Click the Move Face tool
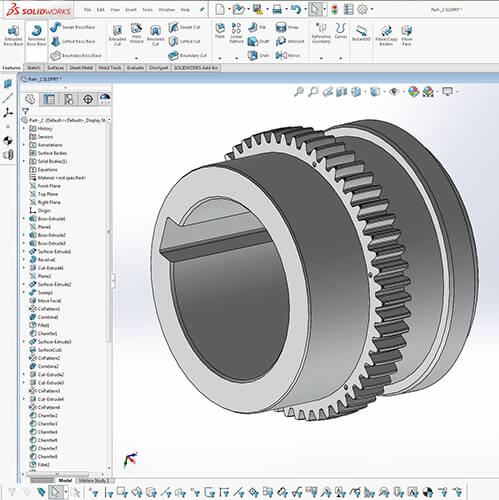This screenshot has height=500, width=499. click(x=407, y=35)
